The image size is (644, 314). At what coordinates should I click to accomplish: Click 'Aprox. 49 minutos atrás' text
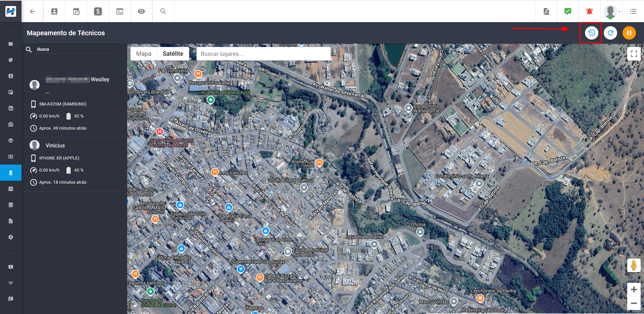[x=63, y=128]
